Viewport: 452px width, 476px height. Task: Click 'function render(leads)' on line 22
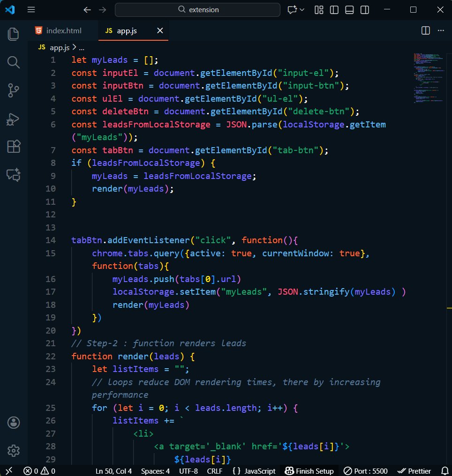(x=128, y=356)
